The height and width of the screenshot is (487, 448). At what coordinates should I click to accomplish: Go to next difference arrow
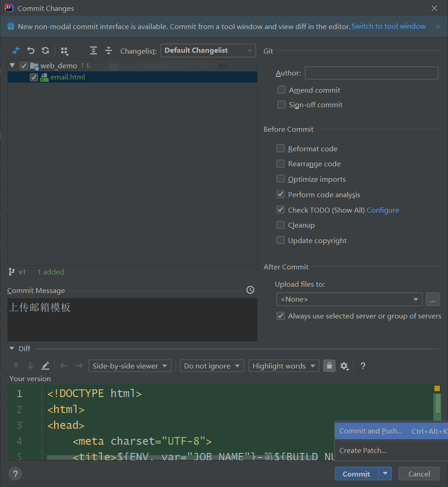click(30, 366)
